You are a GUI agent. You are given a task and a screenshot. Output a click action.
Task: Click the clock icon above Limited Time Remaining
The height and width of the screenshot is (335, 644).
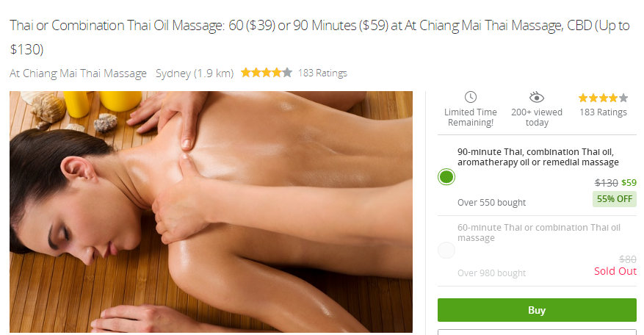[x=470, y=98]
